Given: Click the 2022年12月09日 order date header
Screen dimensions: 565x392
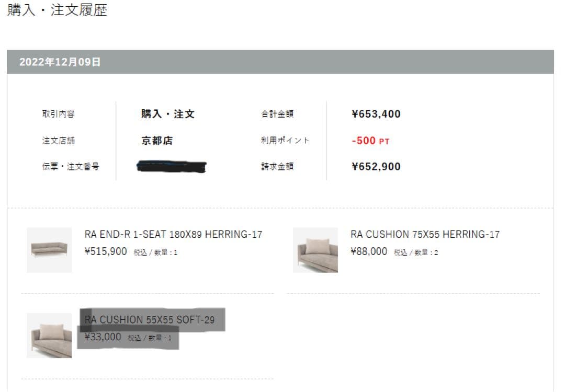Looking at the screenshot, I should pyautogui.click(x=60, y=62).
